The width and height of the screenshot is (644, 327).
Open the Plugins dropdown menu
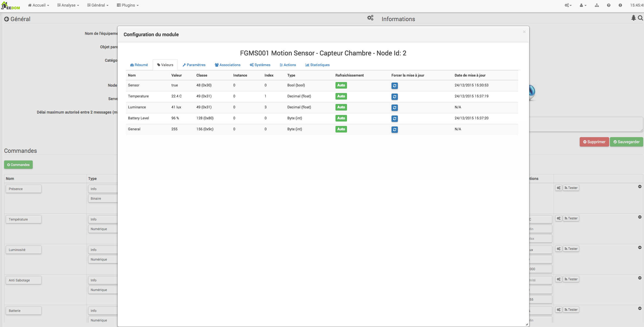[x=128, y=5]
